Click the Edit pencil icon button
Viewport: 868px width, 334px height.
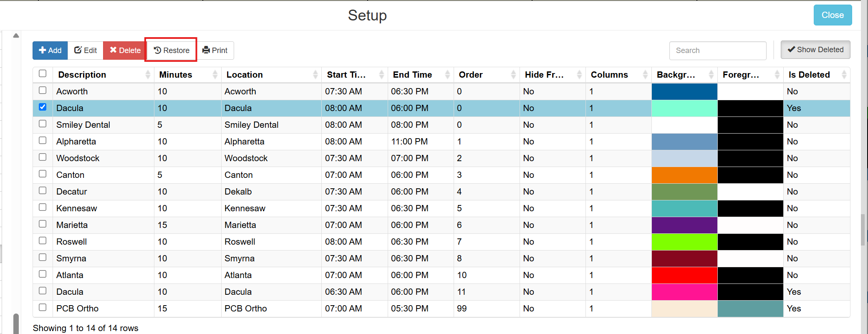coord(86,51)
